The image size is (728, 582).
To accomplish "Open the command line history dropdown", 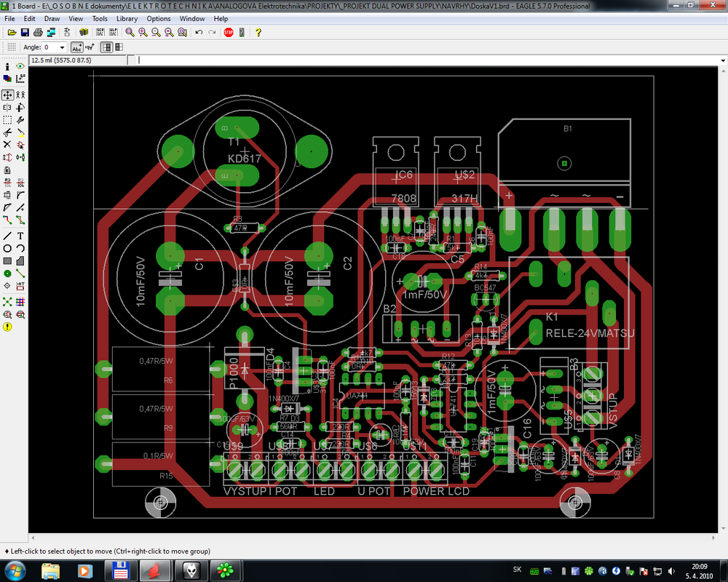I will click(722, 60).
